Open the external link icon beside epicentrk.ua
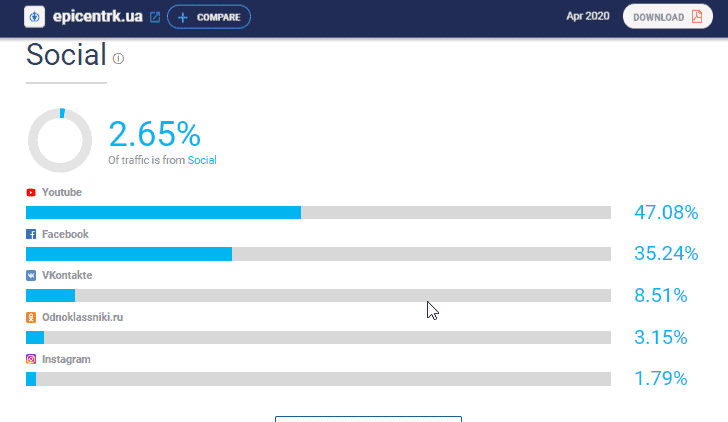Screen dimensions: 728x422 point(154,17)
